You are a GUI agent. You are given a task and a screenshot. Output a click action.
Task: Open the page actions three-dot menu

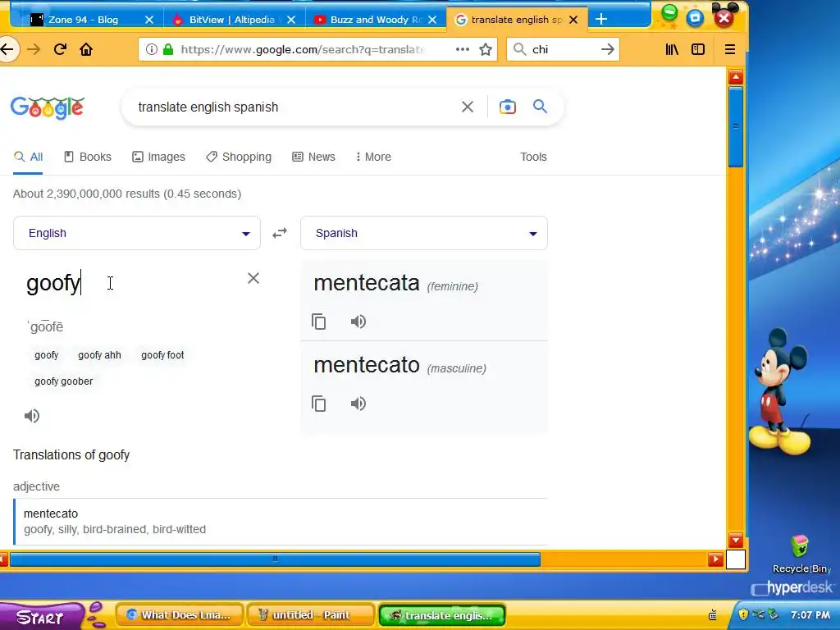[x=463, y=49]
